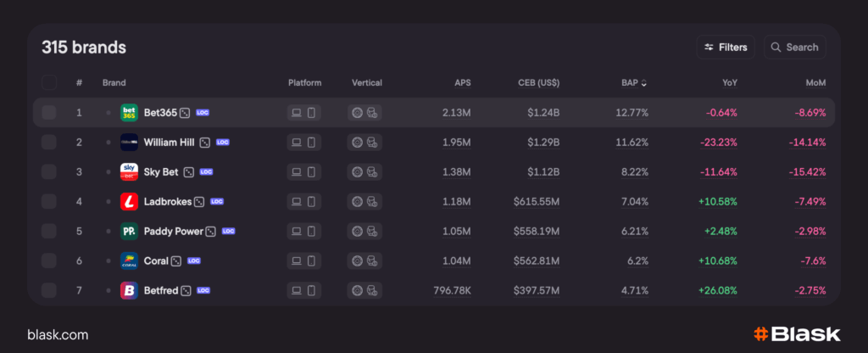
Task: Click the mobile platform icon in the Paddy Power row
Action: (x=311, y=232)
